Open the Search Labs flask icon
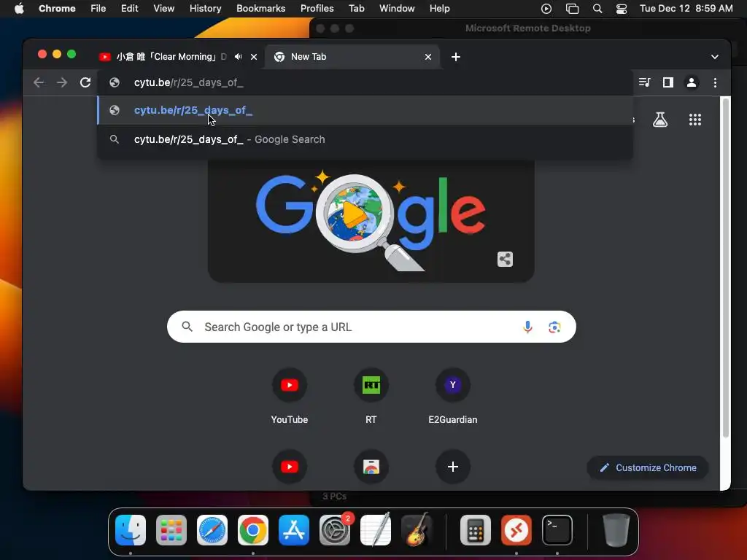 (x=659, y=120)
